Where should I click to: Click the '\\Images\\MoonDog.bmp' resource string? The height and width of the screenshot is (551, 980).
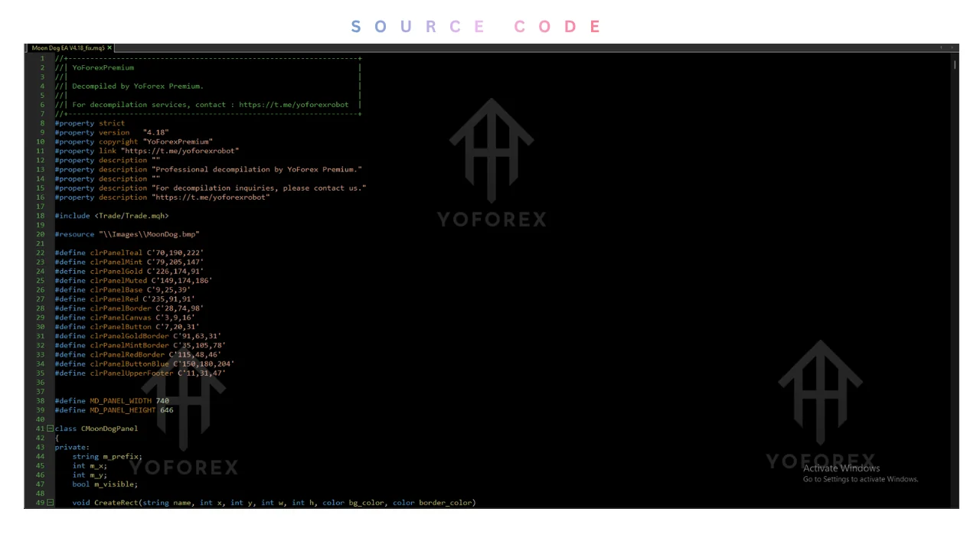(x=149, y=234)
